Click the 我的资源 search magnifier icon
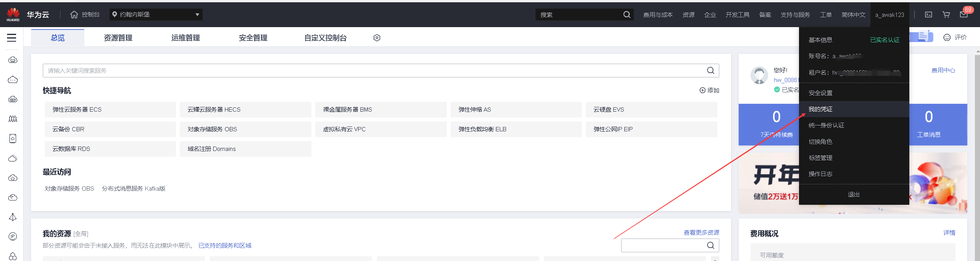Viewport: 980px width, 261px height. [711, 245]
